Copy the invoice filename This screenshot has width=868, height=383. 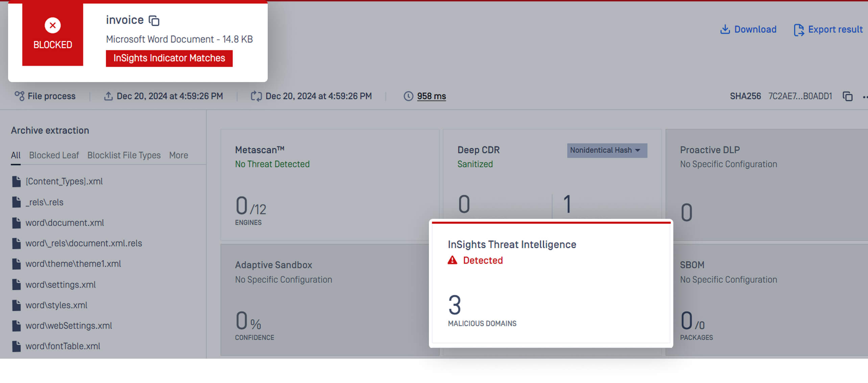tap(154, 20)
